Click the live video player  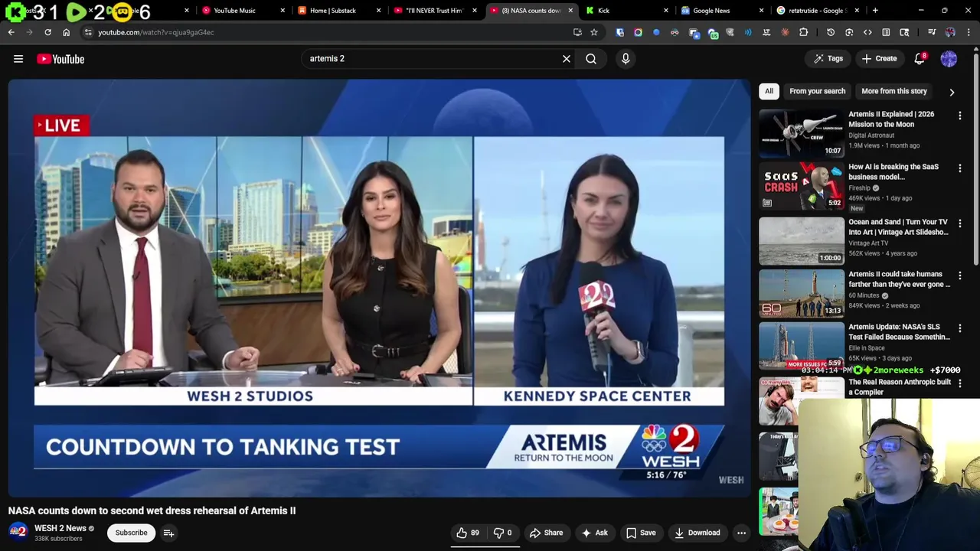pos(379,289)
